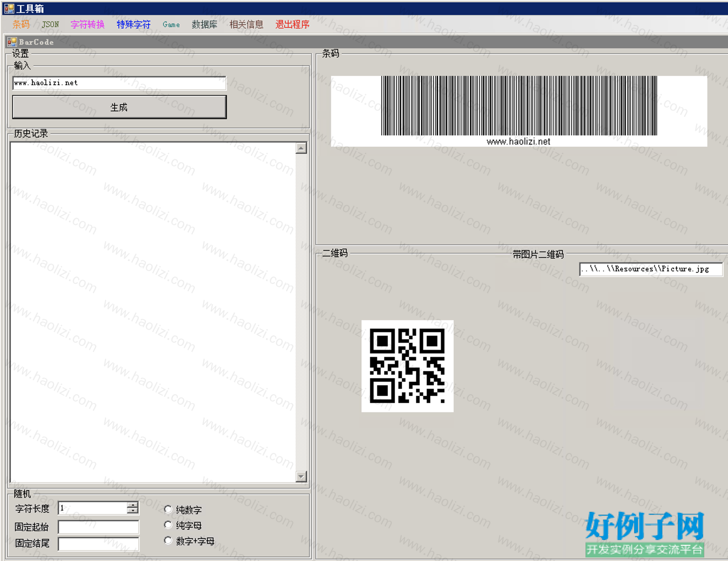This screenshot has width=728, height=561.
Task: Click the www.haolizi.net caption under the barcode
Action: (518, 142)
